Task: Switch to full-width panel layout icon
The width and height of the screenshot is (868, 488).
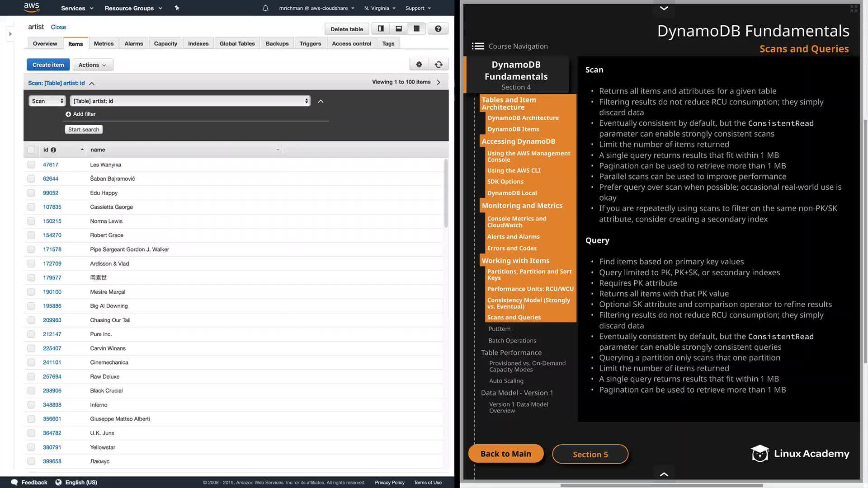Action: click(x=416, y=29)
